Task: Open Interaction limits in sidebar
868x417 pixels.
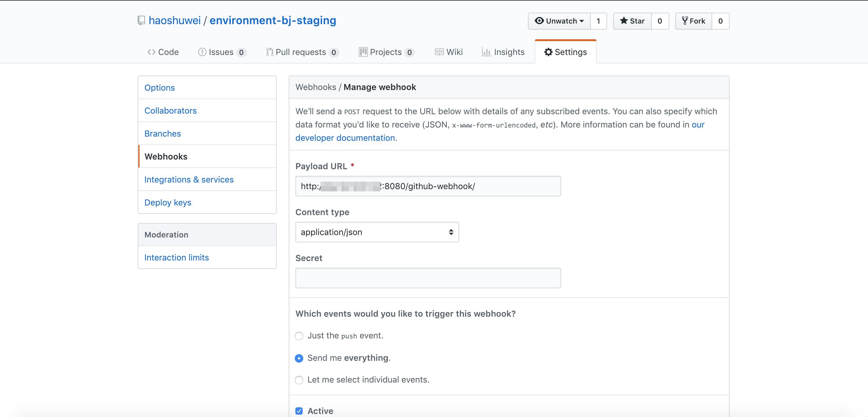Action: click(207, 257)
